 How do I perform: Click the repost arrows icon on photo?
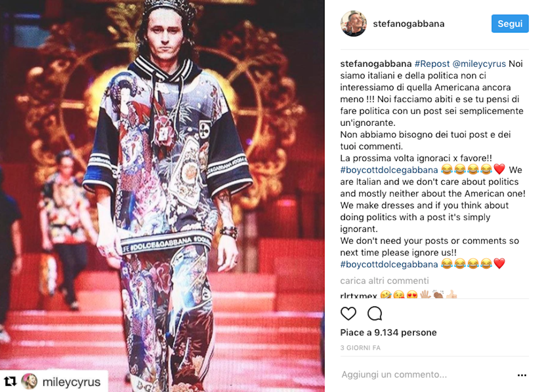11,381
